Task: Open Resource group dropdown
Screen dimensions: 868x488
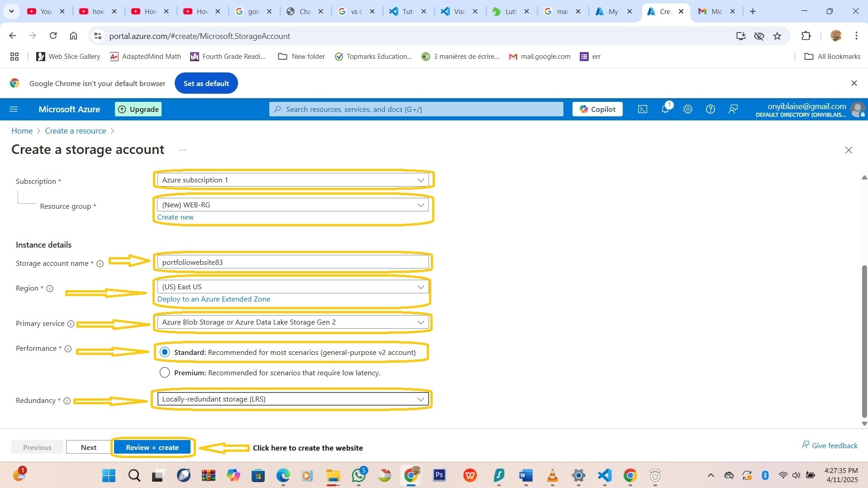Action: click(x=293, y=205)
